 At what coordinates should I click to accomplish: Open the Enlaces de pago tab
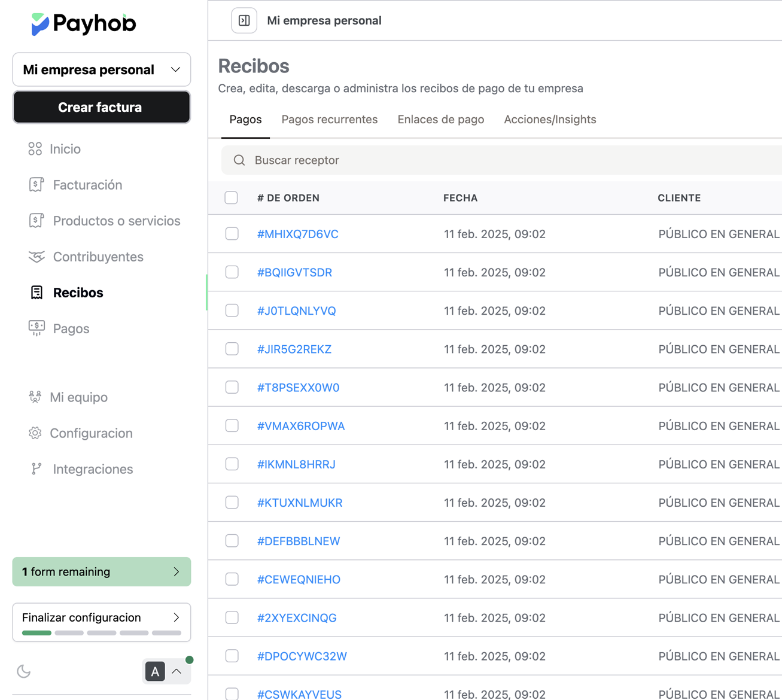tap(441, 120)
